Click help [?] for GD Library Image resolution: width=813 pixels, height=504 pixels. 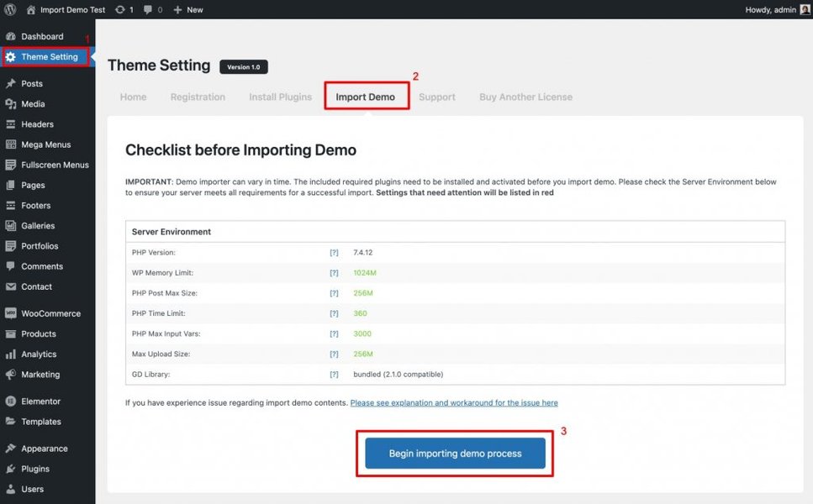pyautogui.click(x=334, y=375)
